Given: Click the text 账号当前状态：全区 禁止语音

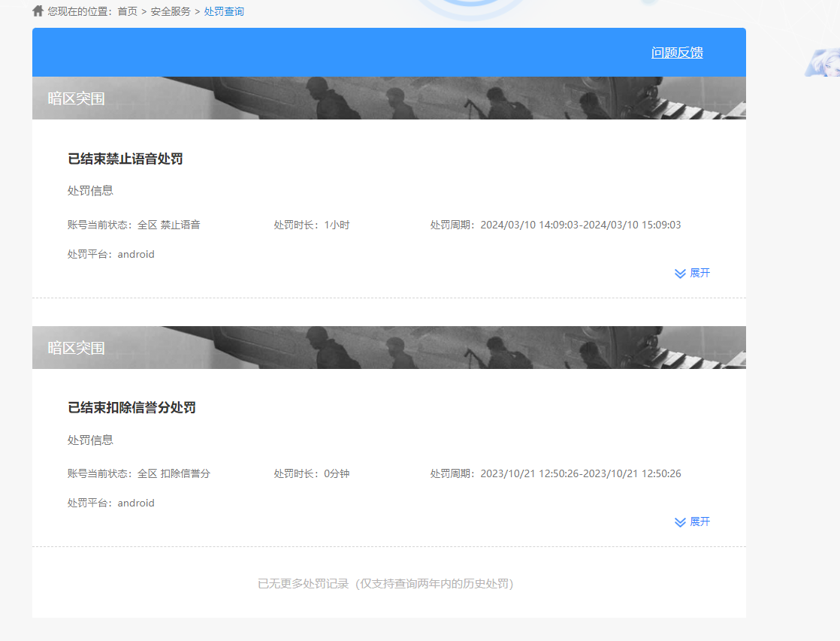Looking at the screenshot, I should coord(134,225).
